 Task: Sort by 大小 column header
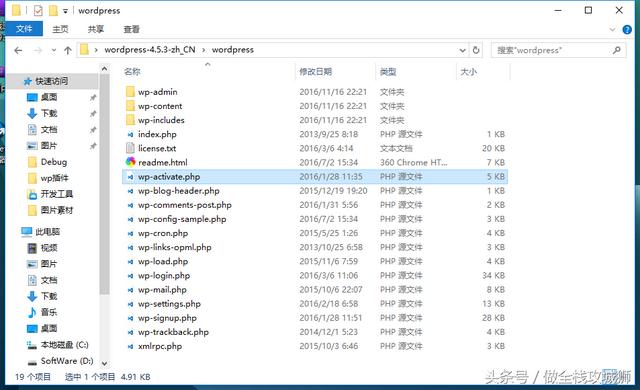pyautogui.click(x=468, y=72)
